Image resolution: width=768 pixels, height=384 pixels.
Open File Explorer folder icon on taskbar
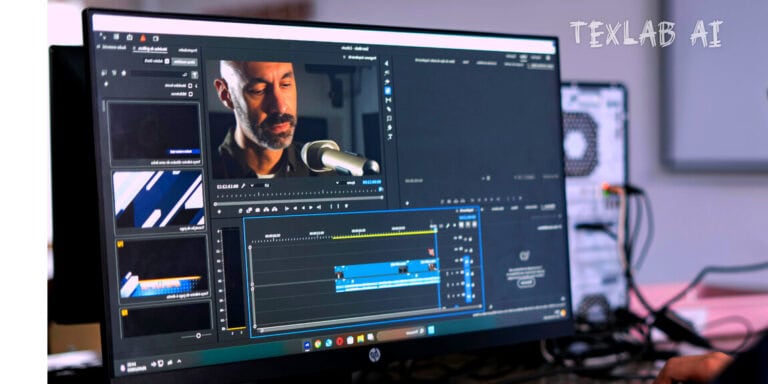[360, 339]
